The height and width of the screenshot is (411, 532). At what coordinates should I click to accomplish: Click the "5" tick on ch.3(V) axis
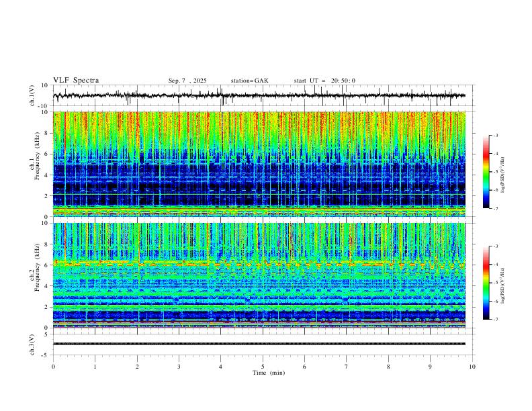click(47, 334)
